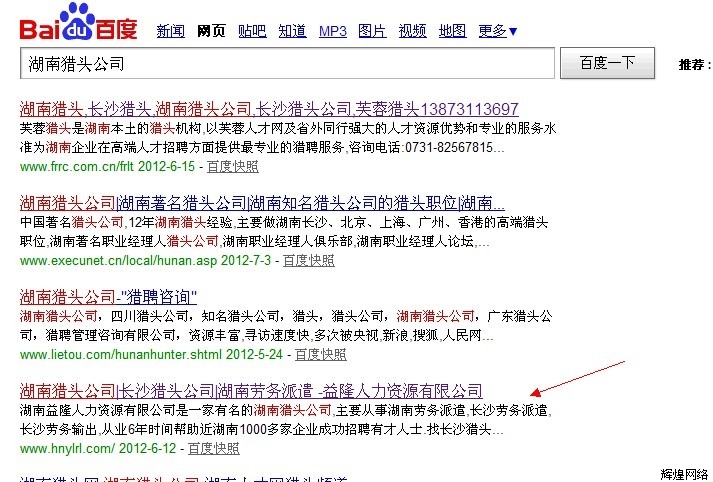The width and height of the screenshot is (713, 482).
Task: Open the 视频 video tab
Action: point(412,31)
